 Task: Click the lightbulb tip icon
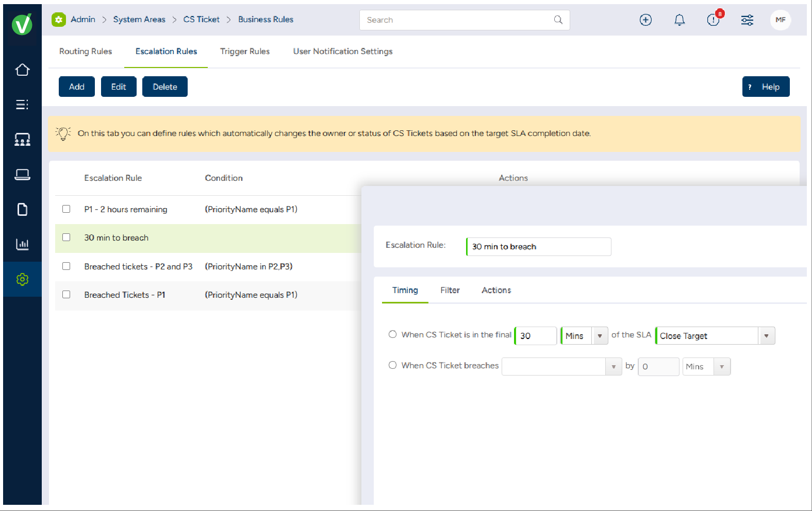(63, 133)
